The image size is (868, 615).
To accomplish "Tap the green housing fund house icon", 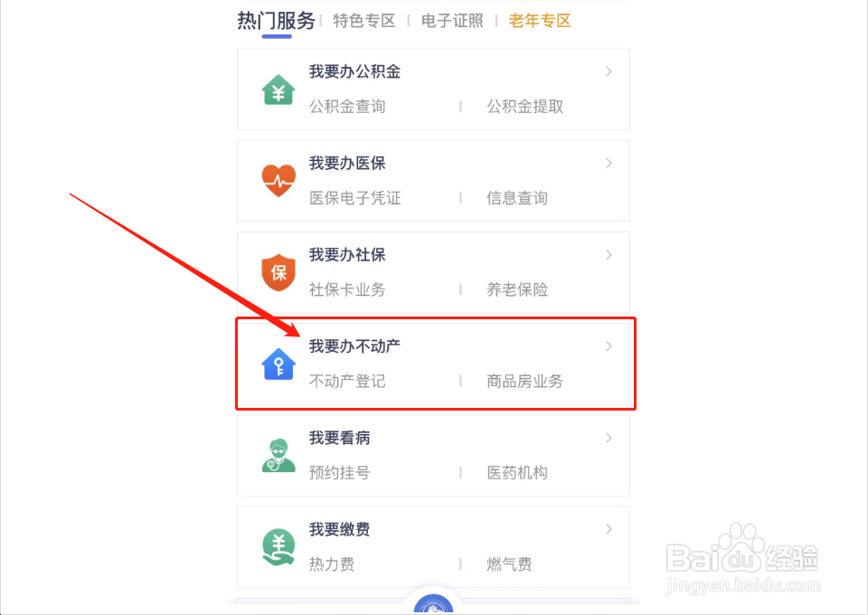I will [x=278, y=90].
